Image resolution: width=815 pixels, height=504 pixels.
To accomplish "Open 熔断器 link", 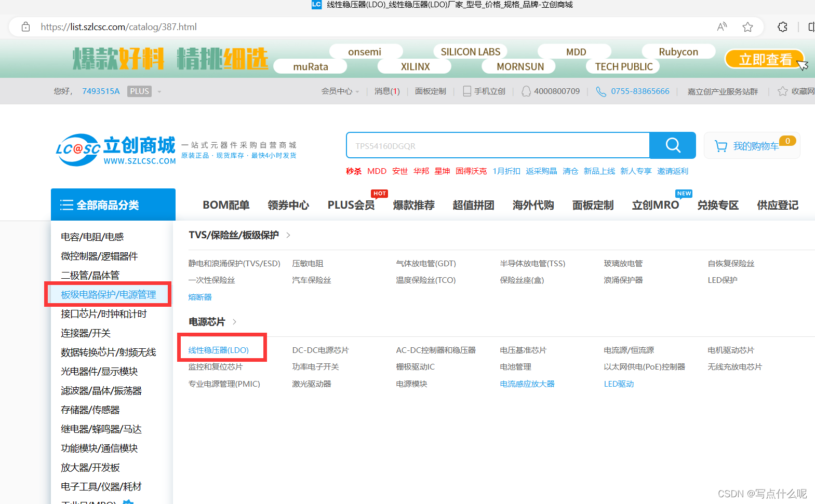I will [x=200, y=297].
